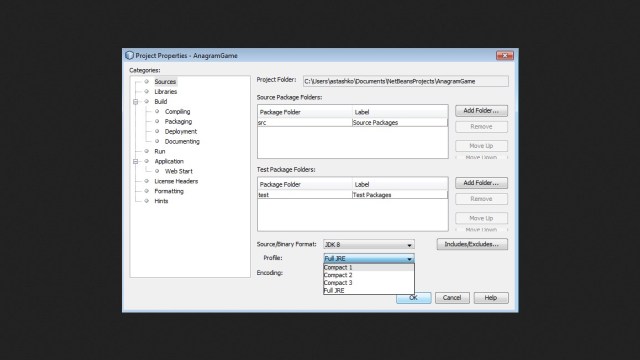This screenshot has height=360, width=640.
Task: Add Folder to Test Package Folders
Action: (x=481, y=183)
